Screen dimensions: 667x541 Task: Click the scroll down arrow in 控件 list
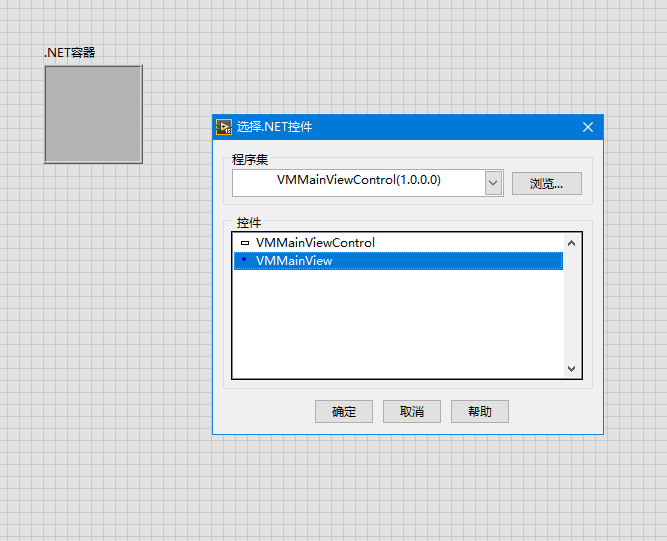pyautogui.click(x=572, y=368)
